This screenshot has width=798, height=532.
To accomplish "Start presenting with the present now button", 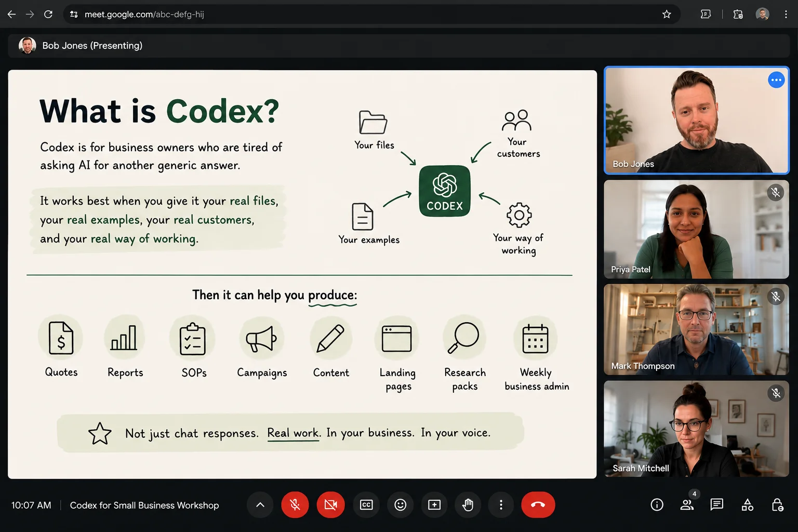I will 434,504.
